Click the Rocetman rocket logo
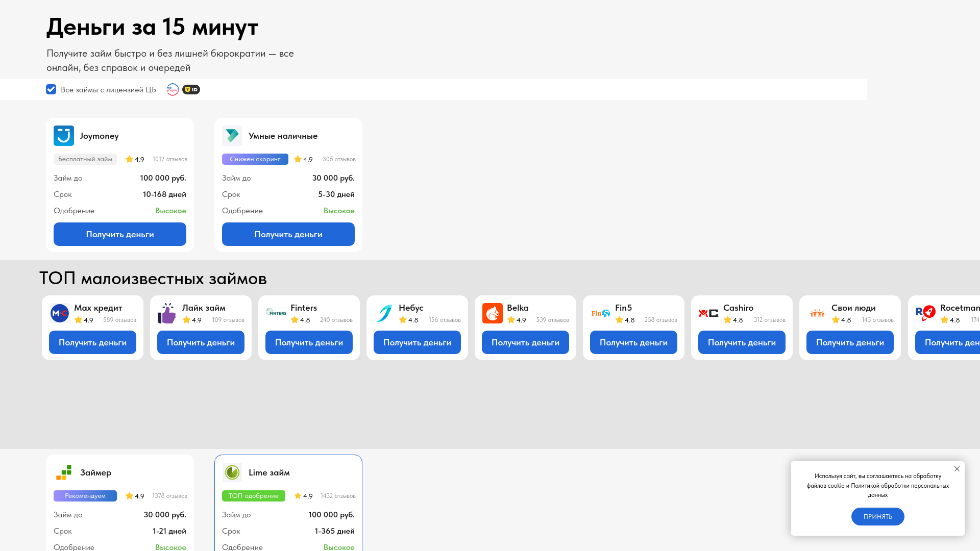The width and height of the screenshot is (980, 551). [925, 313]
